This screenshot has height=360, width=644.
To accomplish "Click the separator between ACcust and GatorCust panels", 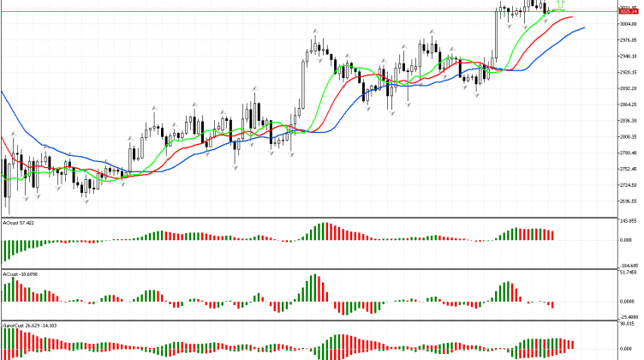I will click(308, 320).
